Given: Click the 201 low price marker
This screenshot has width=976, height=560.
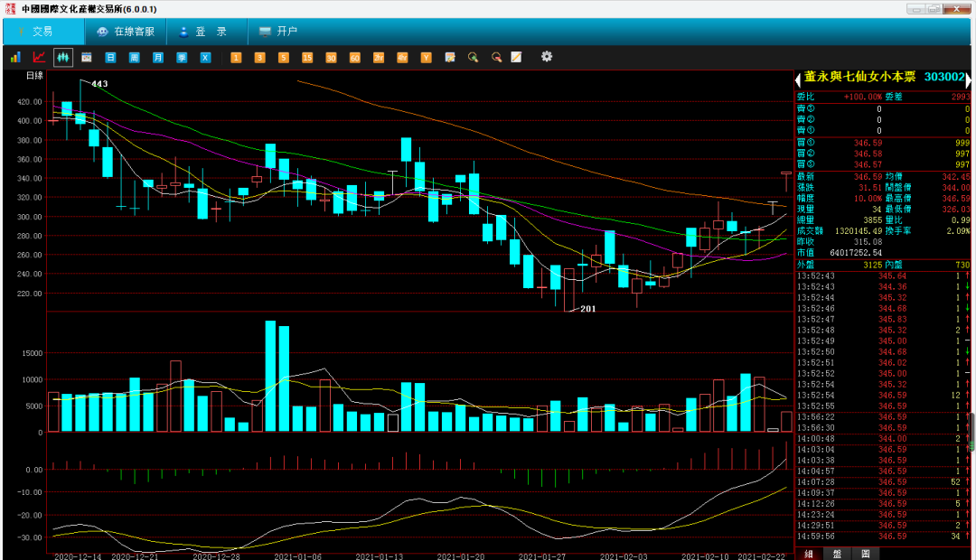Looking at the screenshot, I should [x=588, y=309].
